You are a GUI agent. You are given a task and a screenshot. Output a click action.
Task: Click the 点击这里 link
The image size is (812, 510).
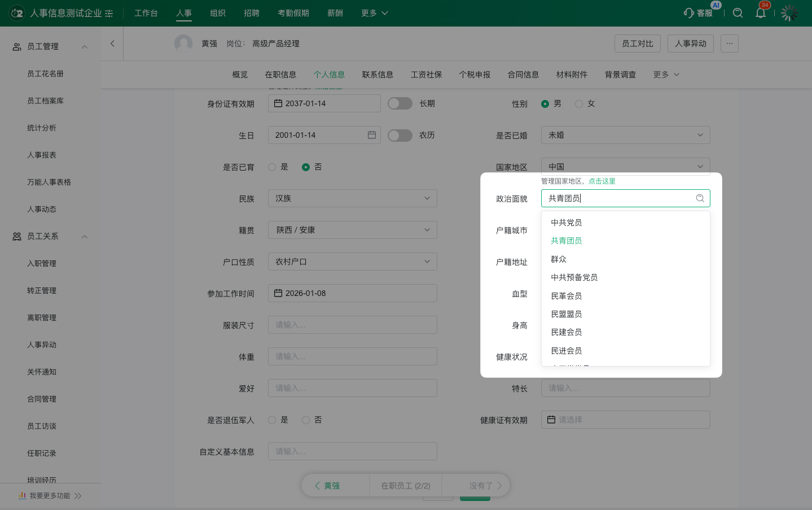pyautogui.click(x=602, y=181)
